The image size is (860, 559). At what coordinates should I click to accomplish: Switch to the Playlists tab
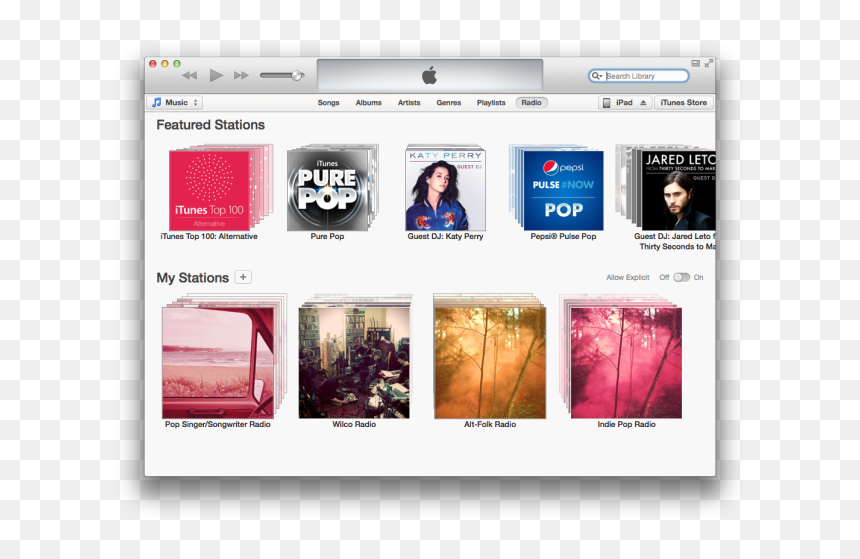[x=491, y=103]
